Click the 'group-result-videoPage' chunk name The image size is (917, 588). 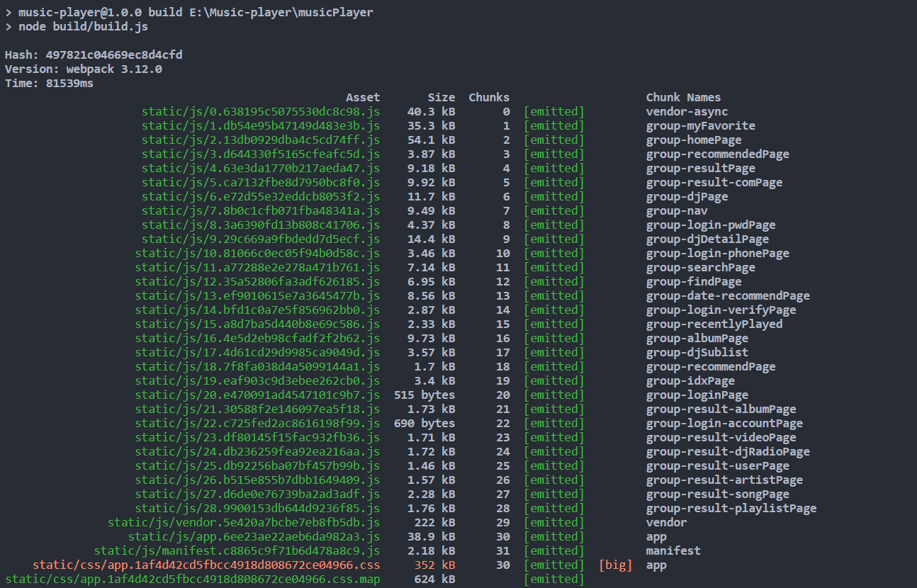[x=721, y=438]
